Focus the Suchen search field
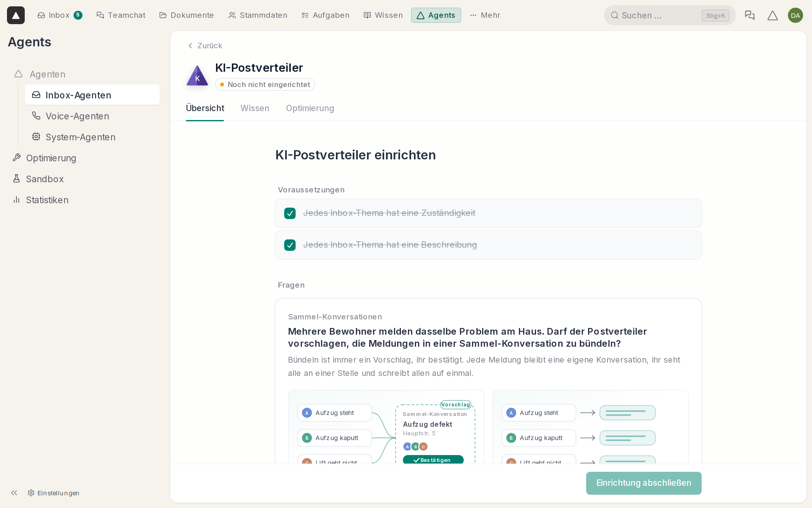This screenshot has height=508, width=812. [x=669, y=15]
